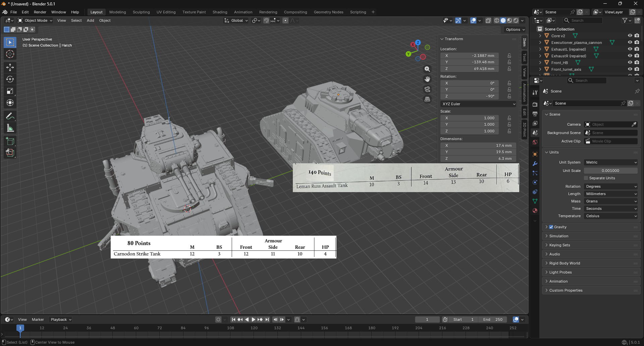The image size is (644, 346).
Task: Toggle camera view in viewport
Action: click(x=427, y=89)
